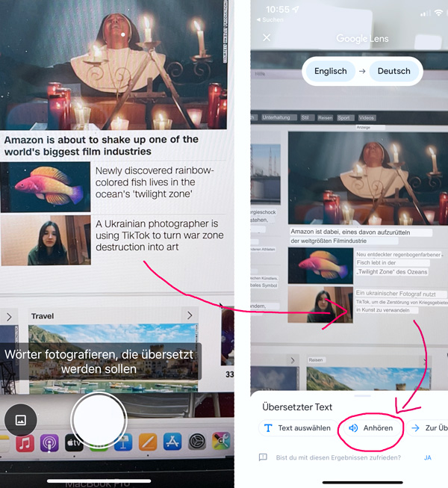
Task: Click the rainbow fish thumbnail on left screen
Action: (x=46, y=187)
